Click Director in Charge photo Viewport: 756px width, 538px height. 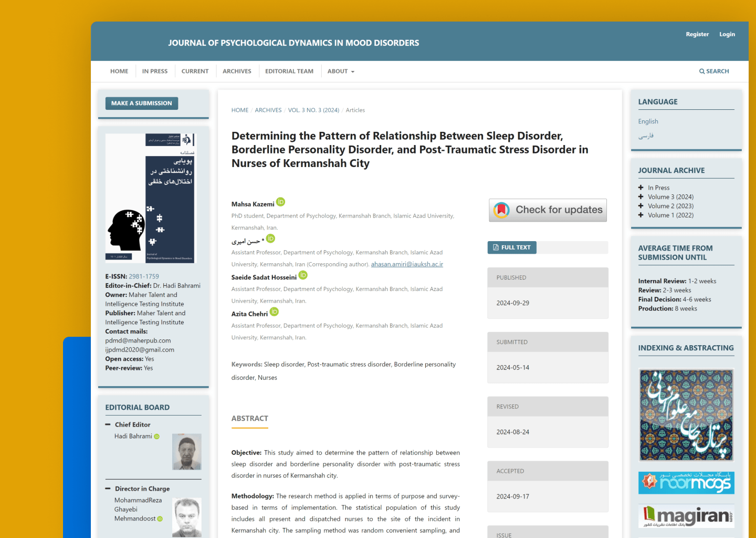(187, 518)
